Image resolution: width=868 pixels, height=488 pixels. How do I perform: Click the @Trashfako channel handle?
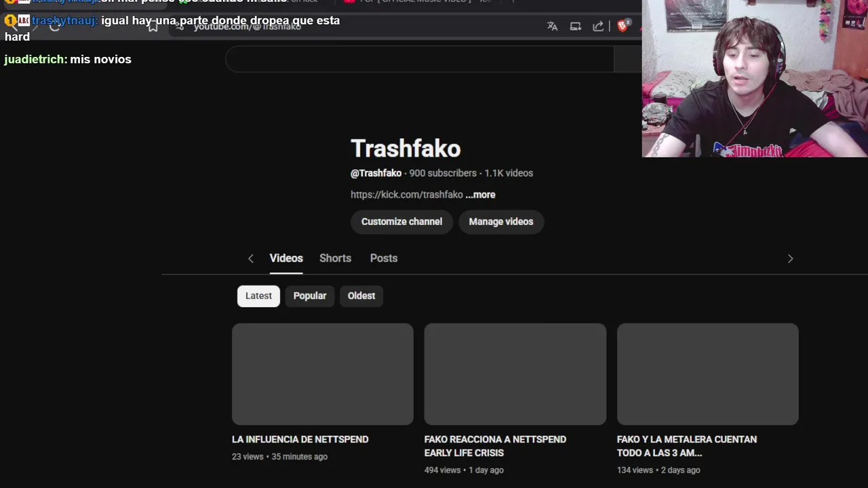(376, 173)
